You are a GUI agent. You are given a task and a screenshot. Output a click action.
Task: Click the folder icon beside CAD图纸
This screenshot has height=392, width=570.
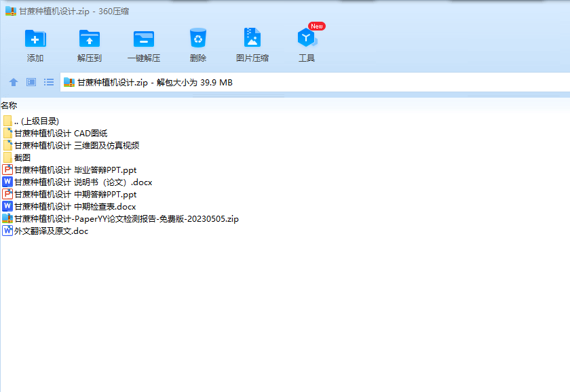7,134
